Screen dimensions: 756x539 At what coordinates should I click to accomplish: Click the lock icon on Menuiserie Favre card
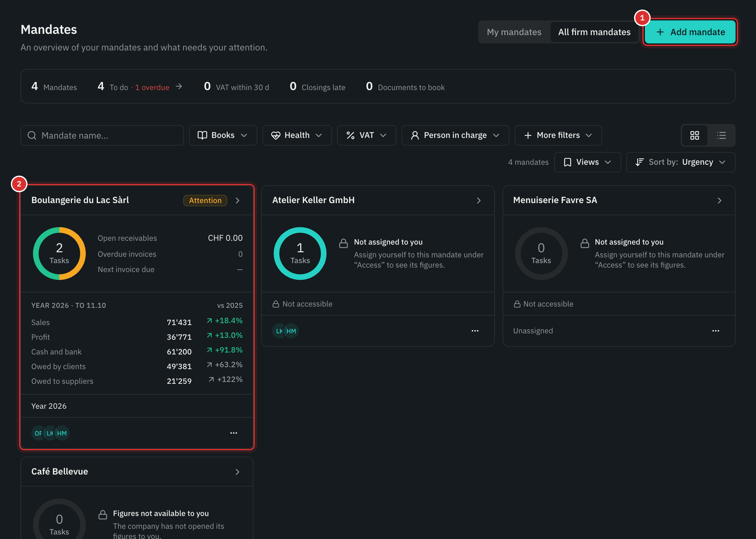tap(585, 244)
